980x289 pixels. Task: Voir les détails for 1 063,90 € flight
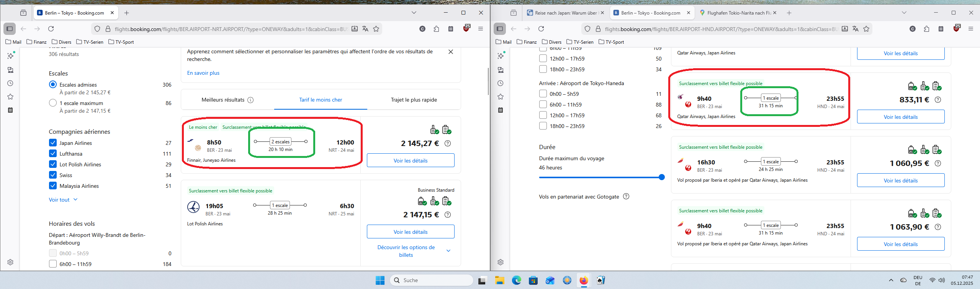click(x=901, y=244)
